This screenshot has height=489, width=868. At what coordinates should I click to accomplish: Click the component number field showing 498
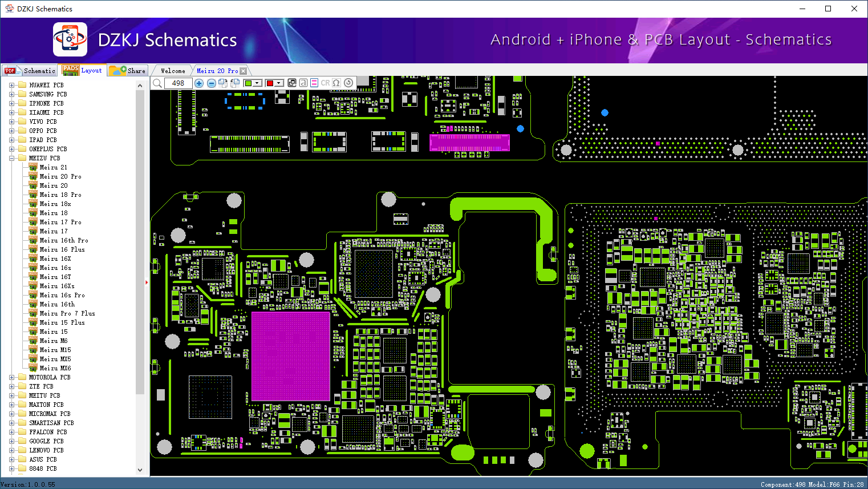[x=178, y=83]
